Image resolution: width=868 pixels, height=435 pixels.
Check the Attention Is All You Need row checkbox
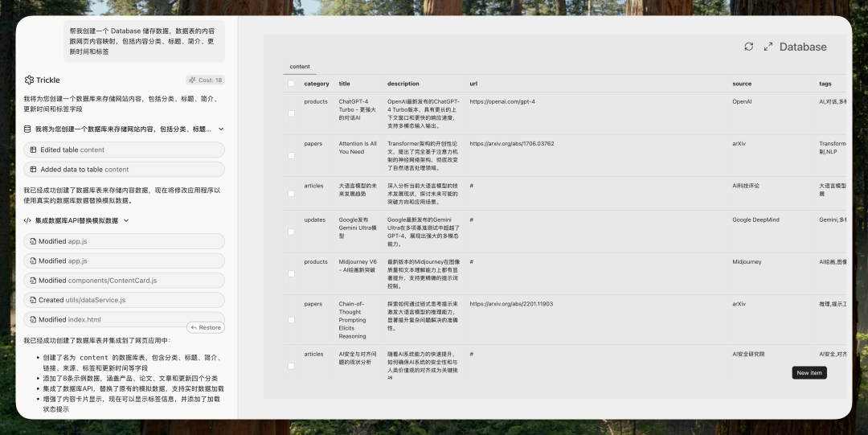pos(291,156)
